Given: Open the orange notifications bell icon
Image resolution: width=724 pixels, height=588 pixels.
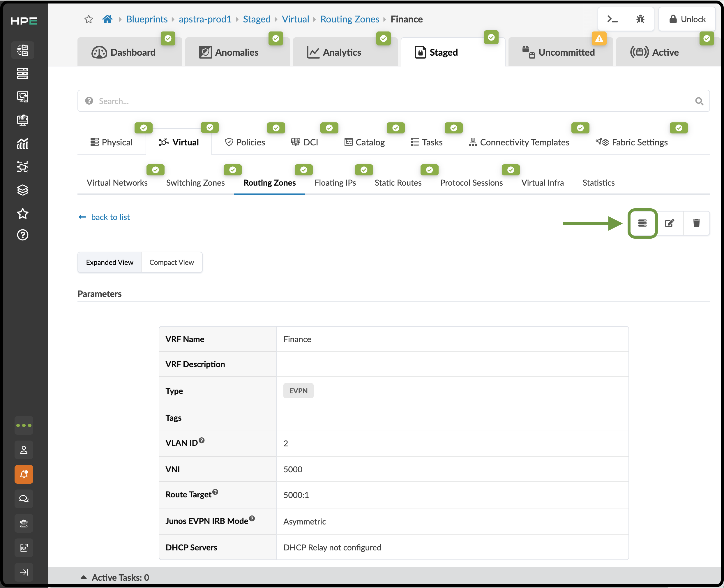Looking at the screenshot, I should click(24, 474).
